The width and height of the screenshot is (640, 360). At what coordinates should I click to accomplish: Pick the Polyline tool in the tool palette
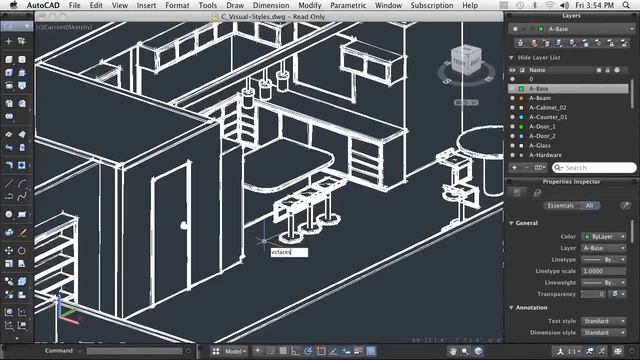pos(9,197)
